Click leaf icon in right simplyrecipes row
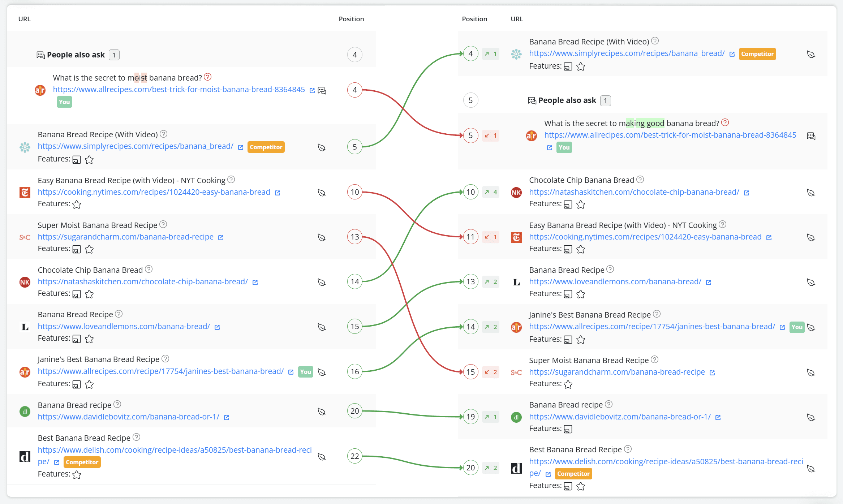 (x=811, y=54)
